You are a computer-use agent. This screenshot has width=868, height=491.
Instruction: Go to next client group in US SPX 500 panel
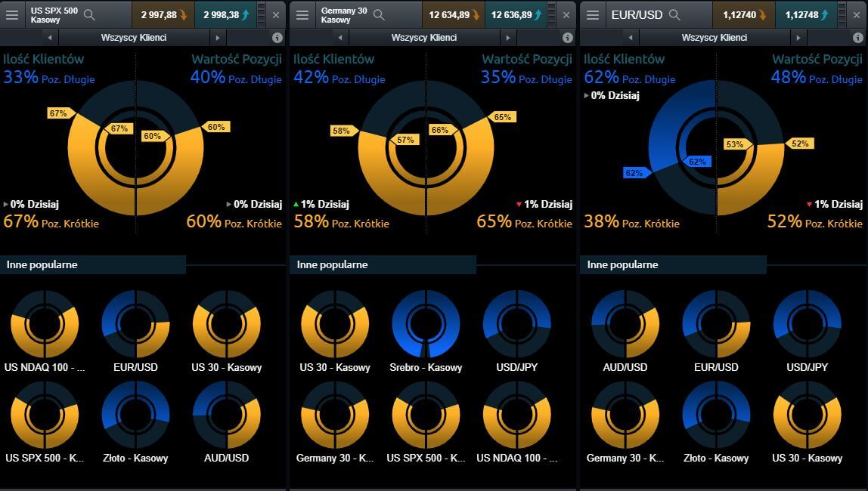click(x=218, y=37)
